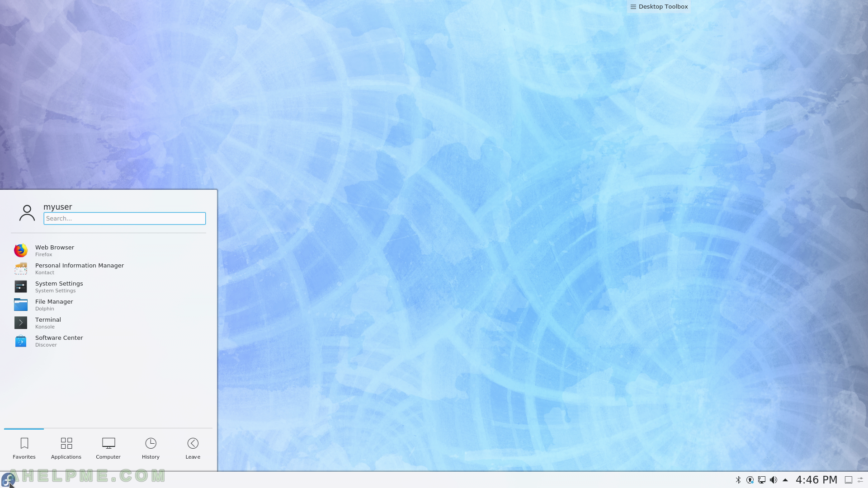Click the Show Desktop icon
This screenshot has height=488, width=868.
(x=849, y=480)
